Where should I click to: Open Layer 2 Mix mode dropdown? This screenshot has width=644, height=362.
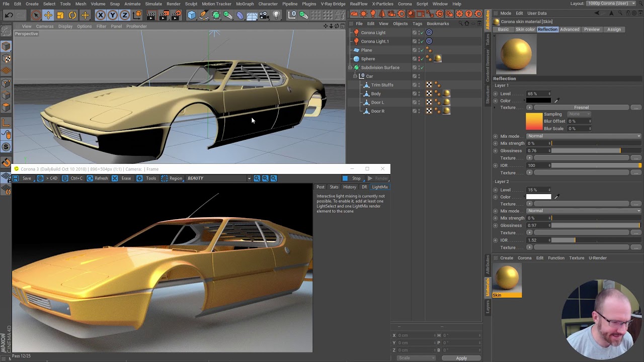(x=584, y=211)
